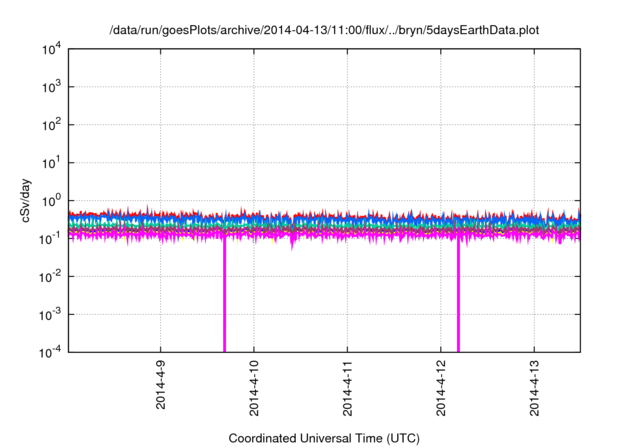Image resolution: width=640 pixels, height=448 pixels.
Task: Click the magenta dropout spike after 2014-4-12
Action: (x=458, y=296)
